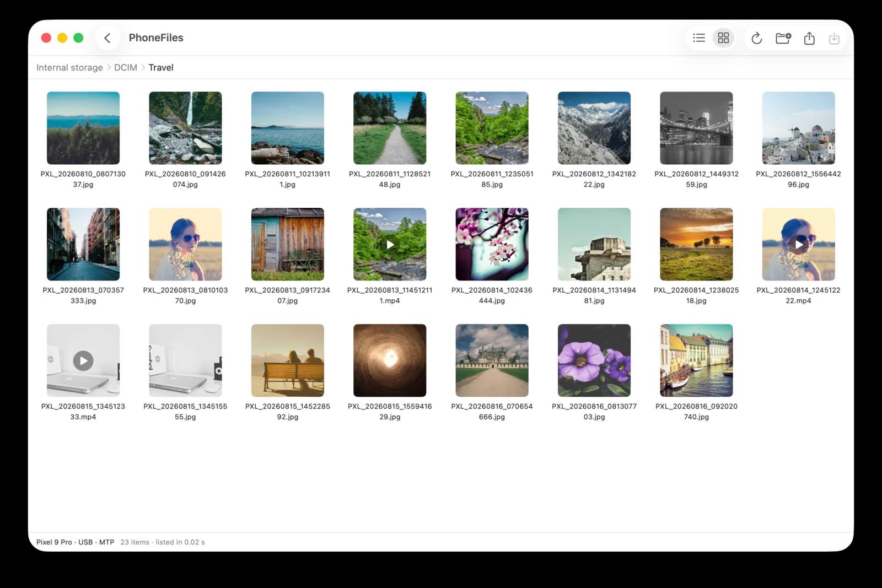The width and height of the screenshot is (882, 588).
Task: Select thumbnail PXL_20260810_080713037.jpg
Action: click(x=83, y=128)
